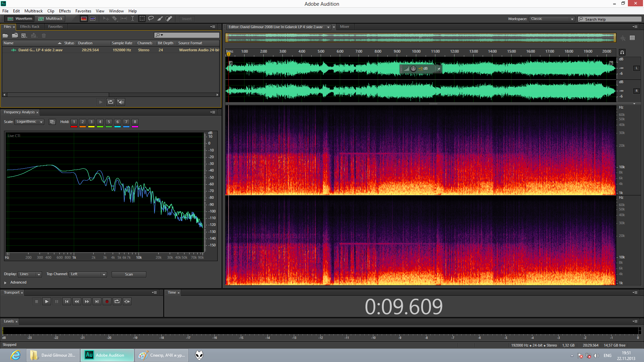Screen dimensions: 644x362
Task: Select the Lasso Selection tool
Action: pos(151,19)
